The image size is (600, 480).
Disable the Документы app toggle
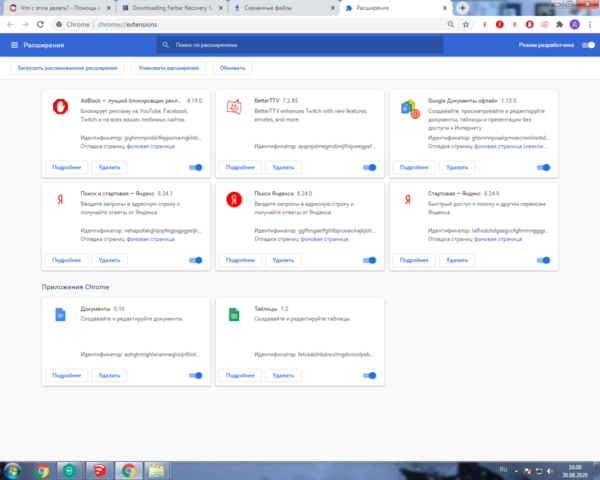click(x=196, y=376)
